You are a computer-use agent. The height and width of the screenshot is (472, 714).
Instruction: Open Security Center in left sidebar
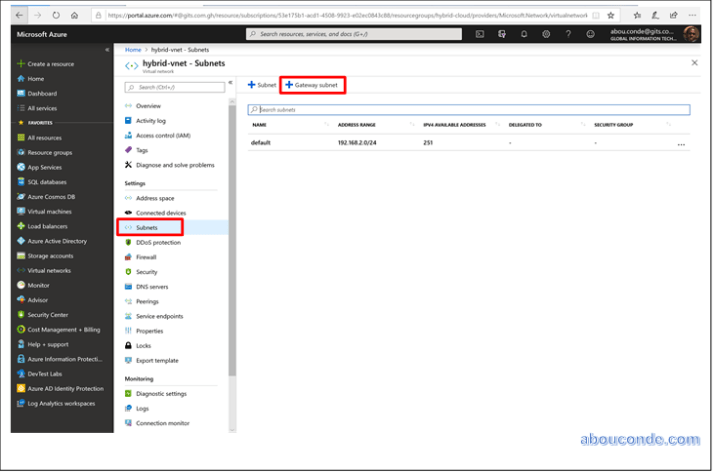[48, 314]
